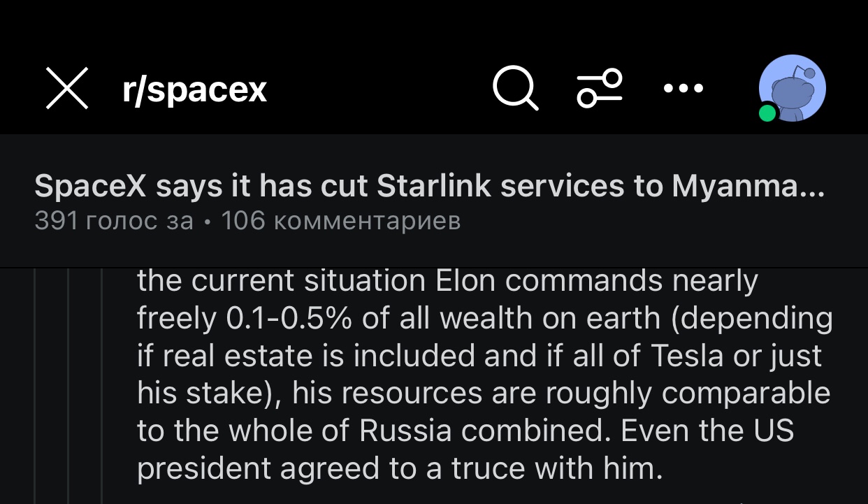Go to the r/spacex subreddit
This screenshot has width=868, height=504.
(194, 89)
